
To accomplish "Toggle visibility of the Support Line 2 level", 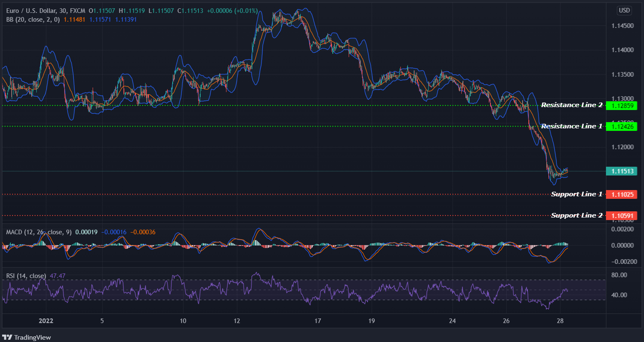I will pos(256,216).
